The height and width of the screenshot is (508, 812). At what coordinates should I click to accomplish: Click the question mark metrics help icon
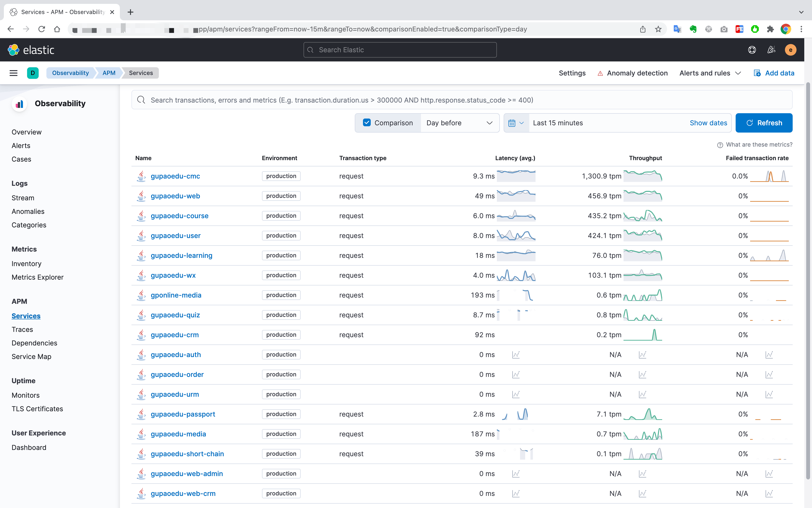pos(720,145)
